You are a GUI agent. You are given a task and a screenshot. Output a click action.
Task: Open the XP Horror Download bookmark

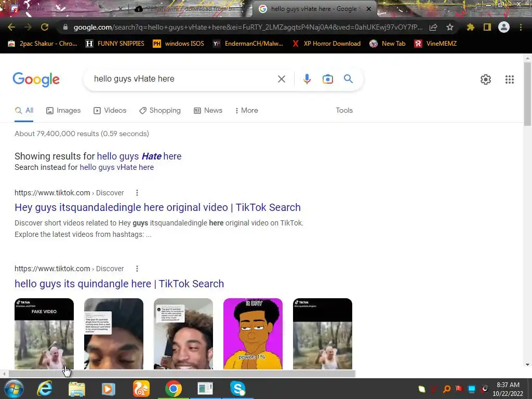click(x=326, y=44)
